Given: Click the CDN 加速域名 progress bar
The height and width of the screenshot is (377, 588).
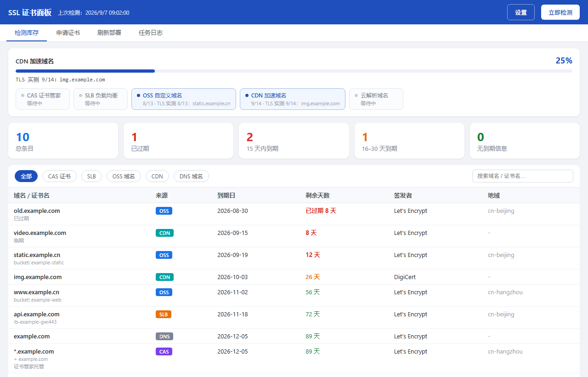Looking at the screenshot, I should point(294,71).
